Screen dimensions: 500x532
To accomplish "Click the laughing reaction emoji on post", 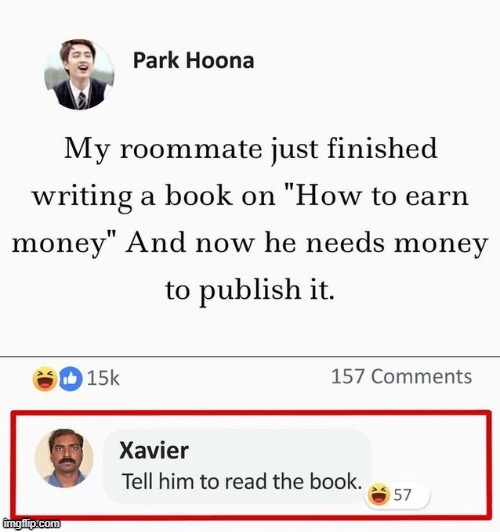I will pos(44,379).
